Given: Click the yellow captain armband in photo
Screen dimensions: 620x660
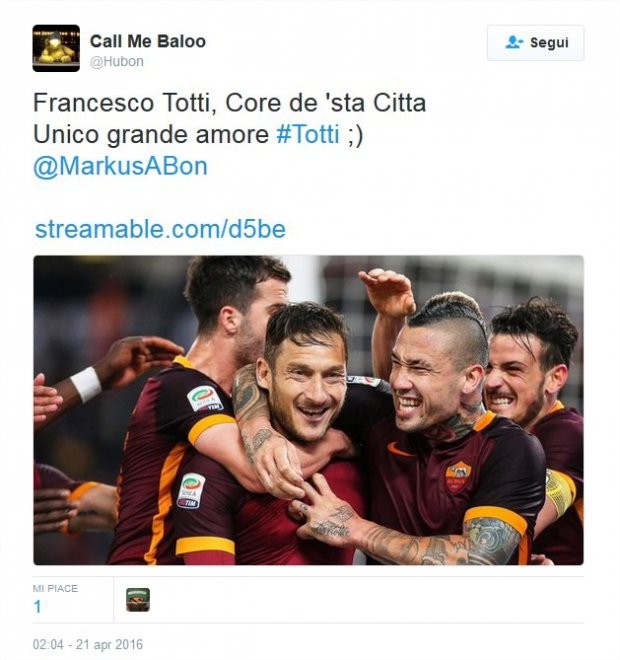Looking at the screenshot, I should [x=560, y=492].
